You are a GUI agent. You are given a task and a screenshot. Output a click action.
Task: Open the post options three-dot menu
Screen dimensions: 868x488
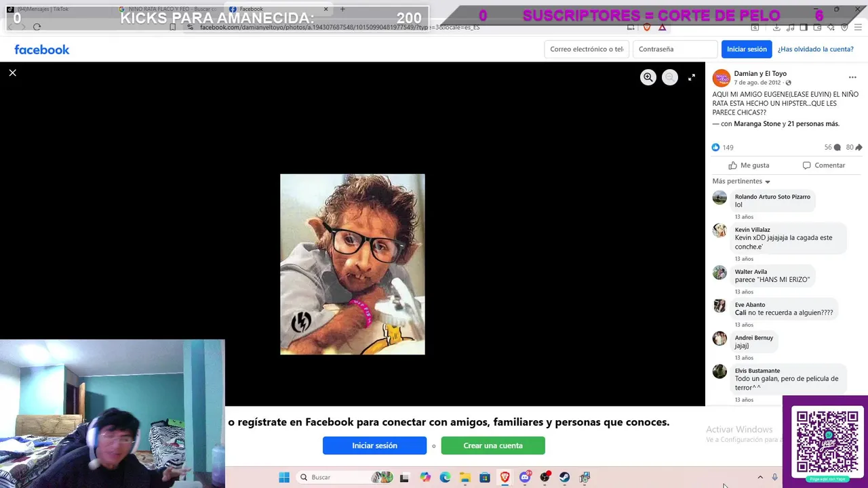coord(852,77)
